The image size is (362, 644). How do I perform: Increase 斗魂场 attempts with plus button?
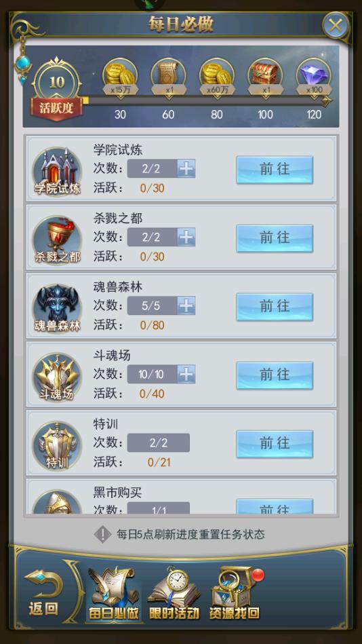point(186,374)
